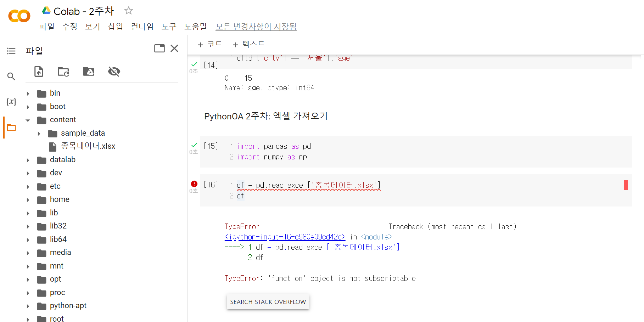Click cell [16] red error icon
The height and width of the screenshot is (322, 644).
pos(194,183)
